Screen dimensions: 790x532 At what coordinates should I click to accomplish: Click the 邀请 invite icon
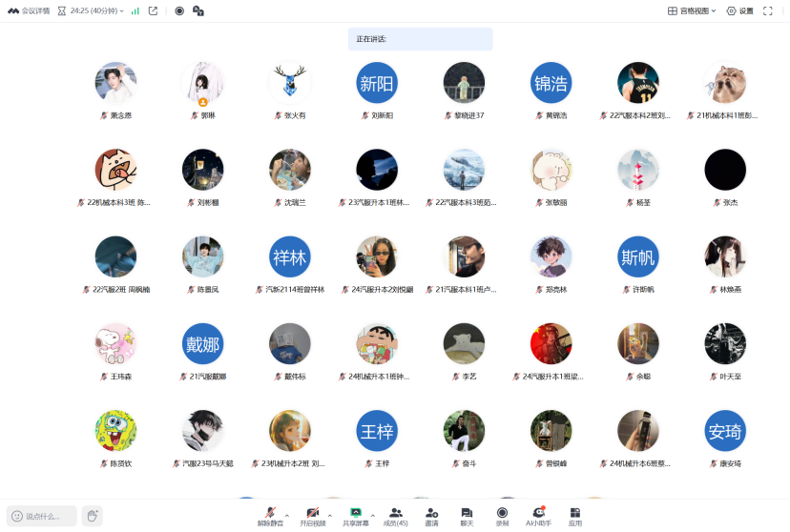tap(431, 516)
